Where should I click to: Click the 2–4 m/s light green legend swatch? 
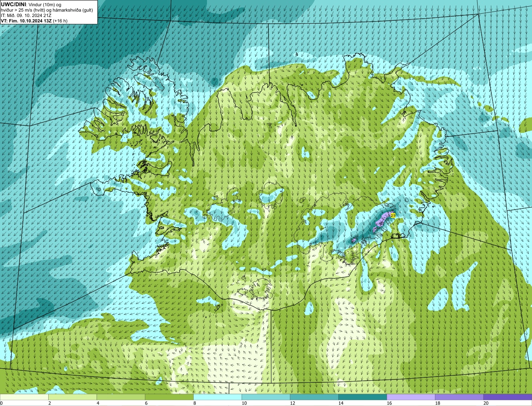[x=73, y=397]
